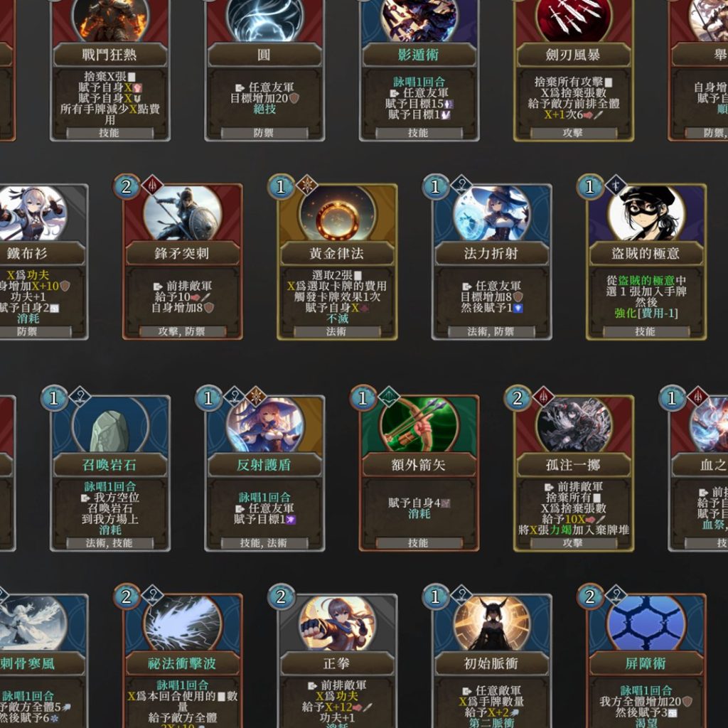Viewport: 728px width, 728px height.
Task: Click the gold class diamond icon on 反射護盾
Action: (x=255, y=397)
